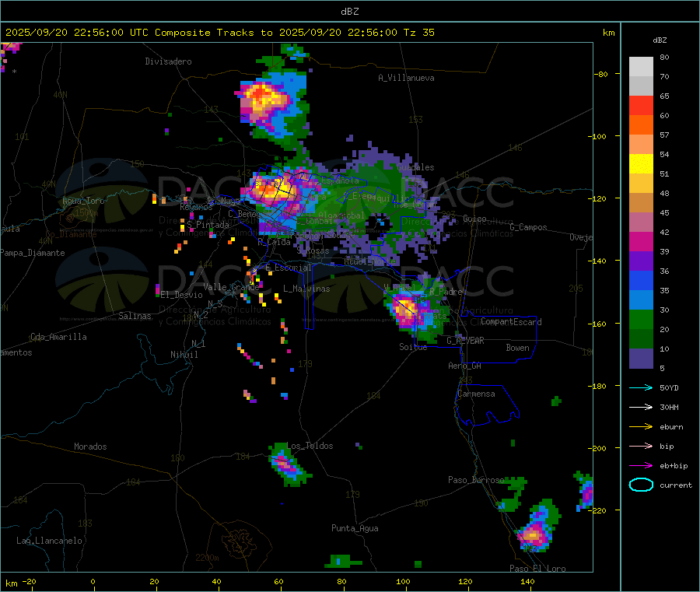Image resolution: width=700 pixels, height=592 pixels.
Task: Click the 'Valle_Grande' map label
Action: coord(231,287)
